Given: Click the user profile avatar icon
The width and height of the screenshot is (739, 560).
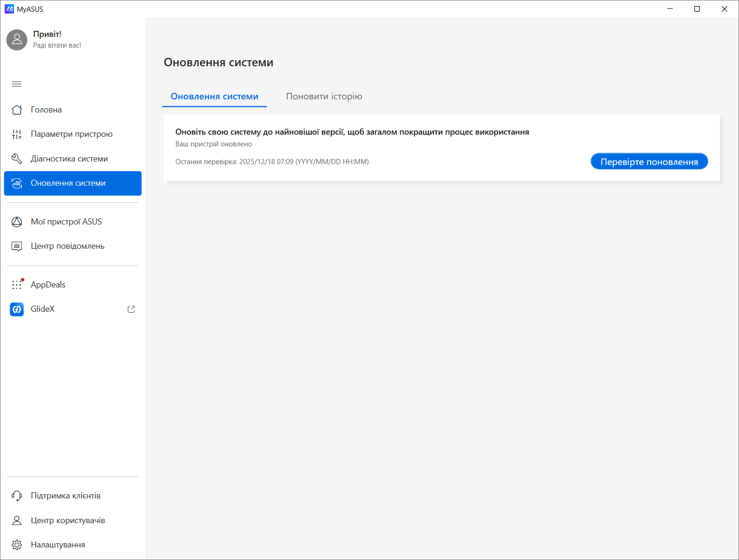Looking at the screenshot, I should click(17, 40).
